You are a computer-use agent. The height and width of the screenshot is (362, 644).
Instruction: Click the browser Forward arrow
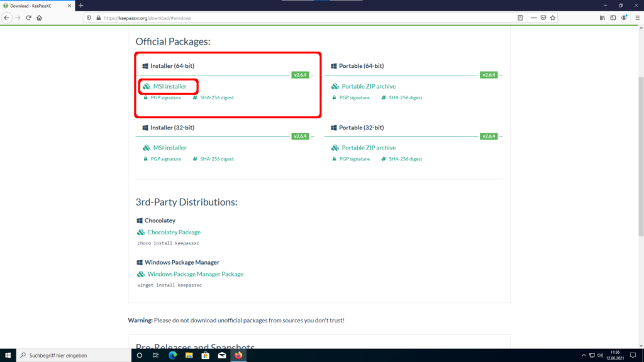18,18
